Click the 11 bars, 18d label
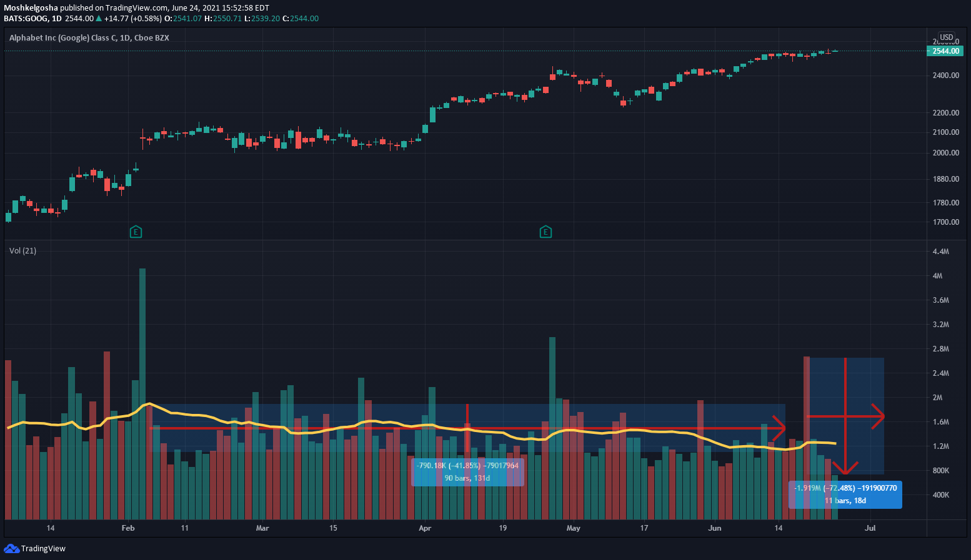The width and height of the screenshot is (971, 560). (x=845, y=501)
